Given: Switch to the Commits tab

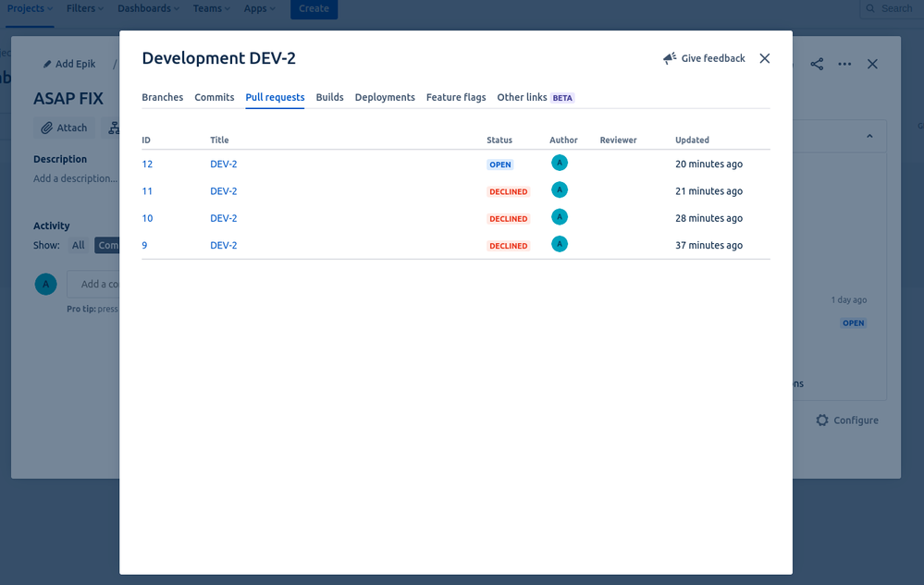Looking at the screenshot, I should [214, 97].
